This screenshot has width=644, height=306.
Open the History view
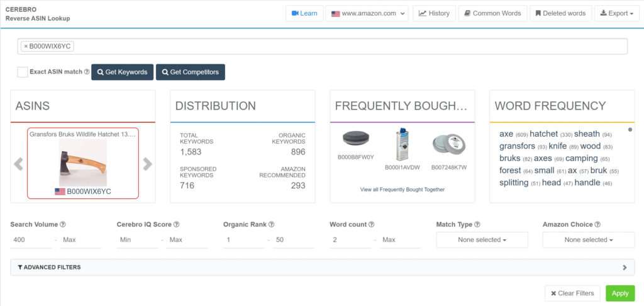[x=434, y=13]
